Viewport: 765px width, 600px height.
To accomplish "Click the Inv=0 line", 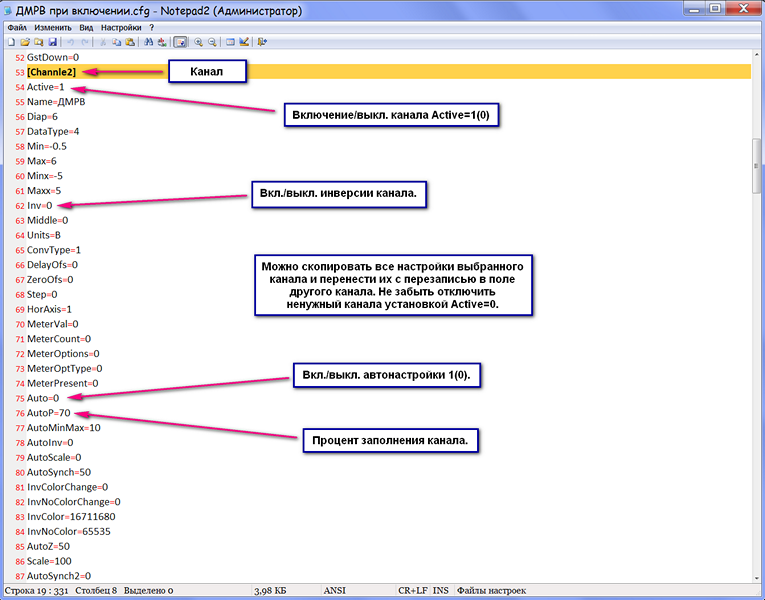I will click(40, 205).
